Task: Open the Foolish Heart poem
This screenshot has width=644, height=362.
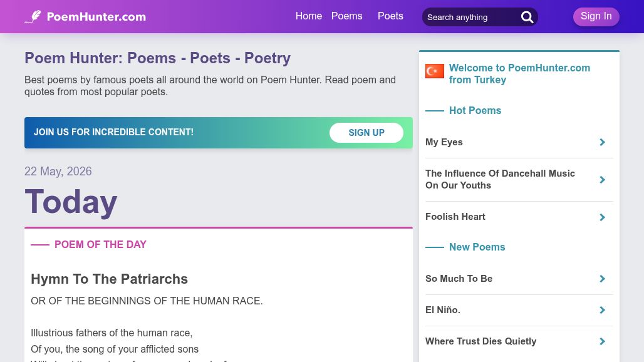Action: (x=455, y=217)
